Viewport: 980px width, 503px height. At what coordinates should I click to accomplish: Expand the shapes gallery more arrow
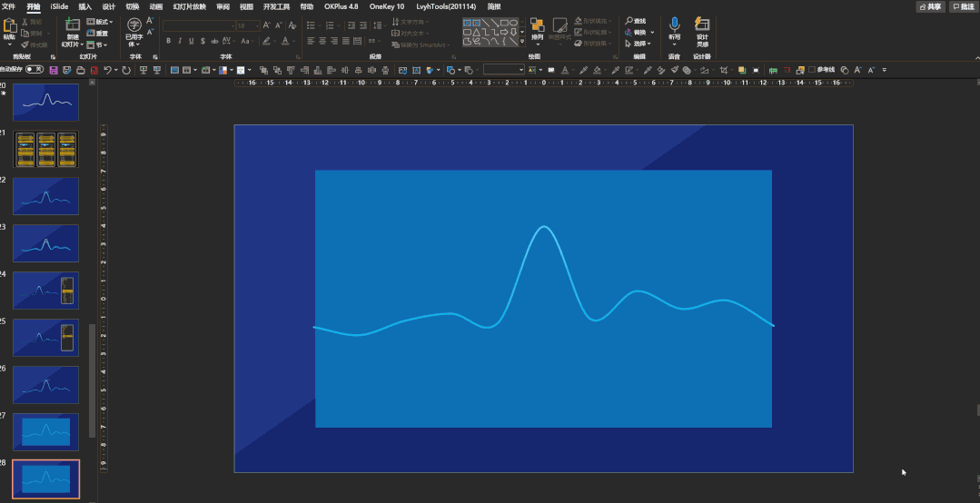523,41
